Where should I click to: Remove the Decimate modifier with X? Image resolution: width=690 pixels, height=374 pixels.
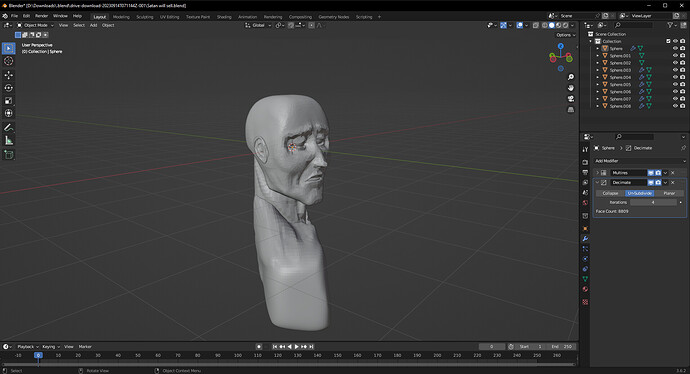pyautogui.click(x=673, y=183)
